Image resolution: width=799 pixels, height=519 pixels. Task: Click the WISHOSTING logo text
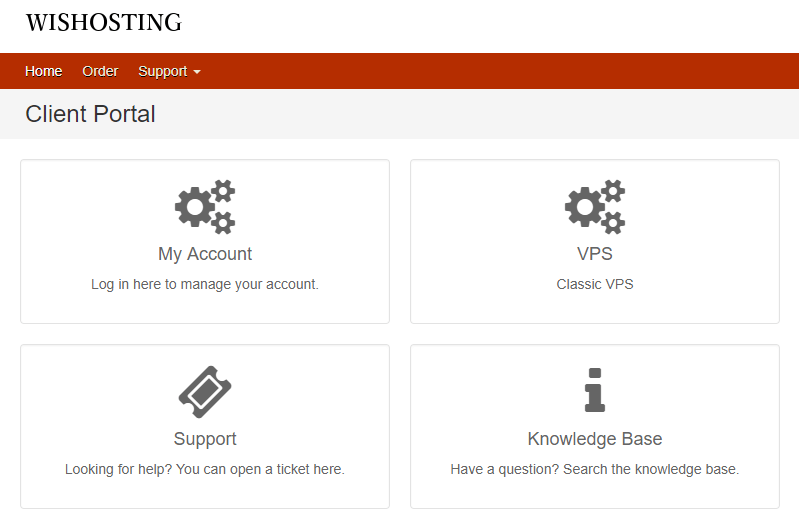point(103,22)
